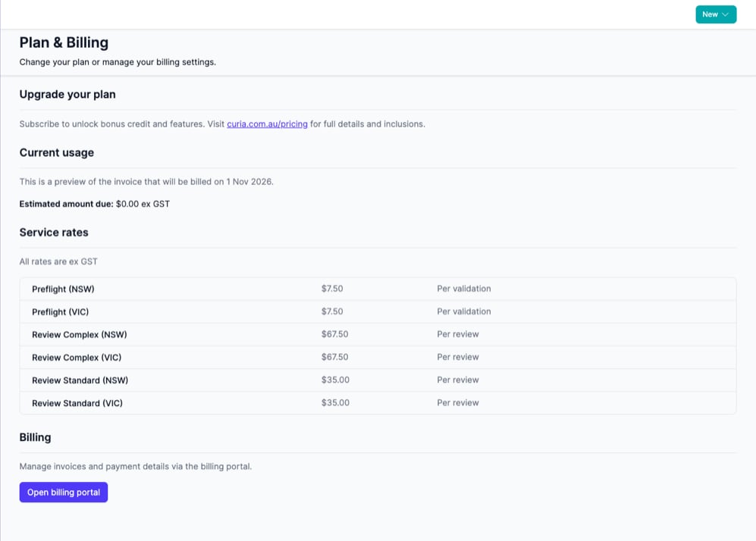The width and height of the screenshot is (756, 541).
Task: Select the Review Standard (VIC) label
Action: 77,403
